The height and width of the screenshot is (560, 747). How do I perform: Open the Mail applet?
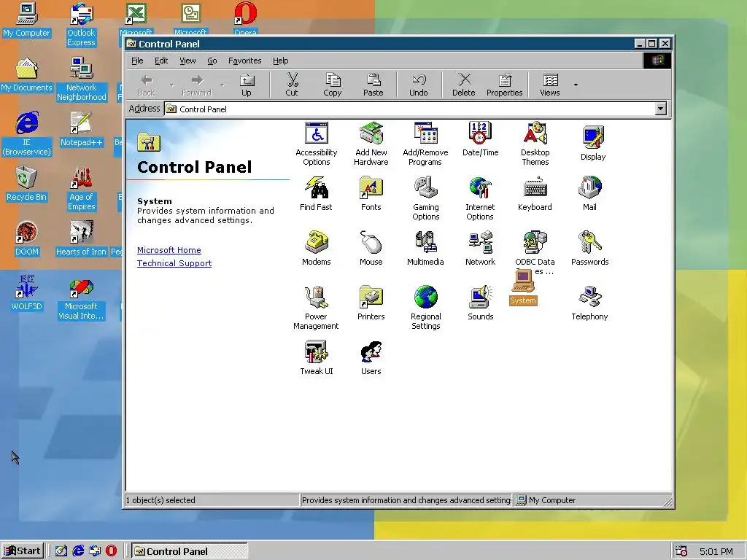pyautogui.click(x=589, y=194)
